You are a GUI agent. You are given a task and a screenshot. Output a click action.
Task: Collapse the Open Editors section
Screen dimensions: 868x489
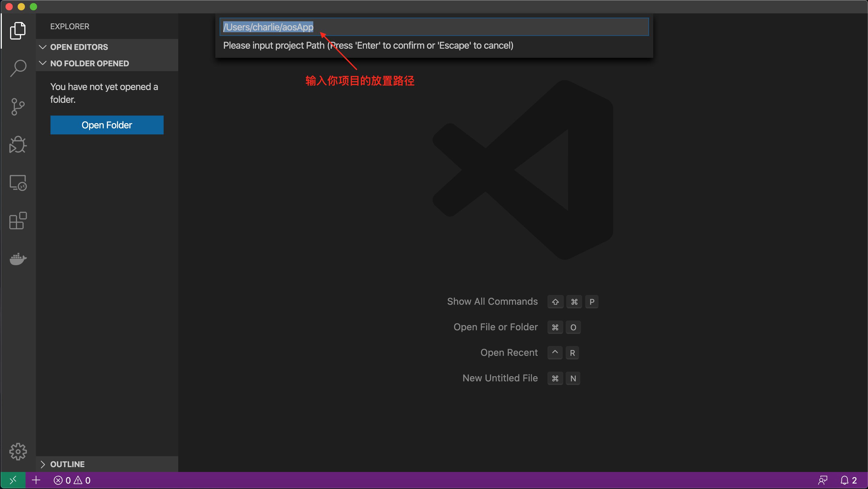pos(107,47)
